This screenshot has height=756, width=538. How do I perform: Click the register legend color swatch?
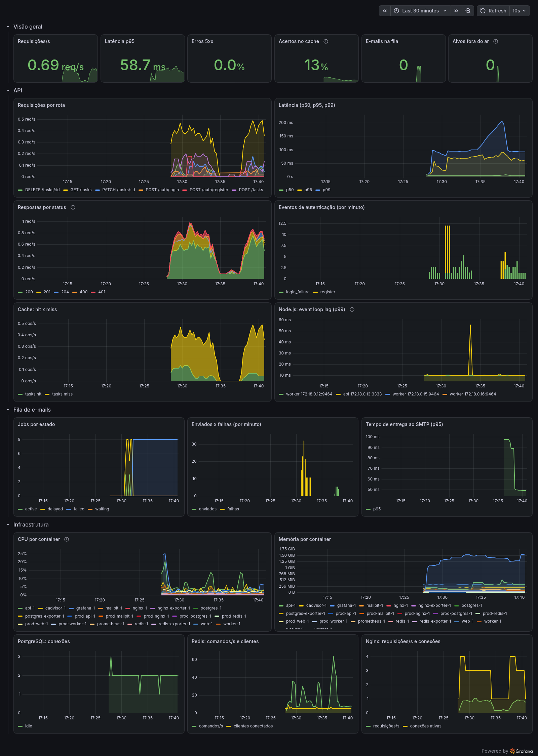point(315,292)
